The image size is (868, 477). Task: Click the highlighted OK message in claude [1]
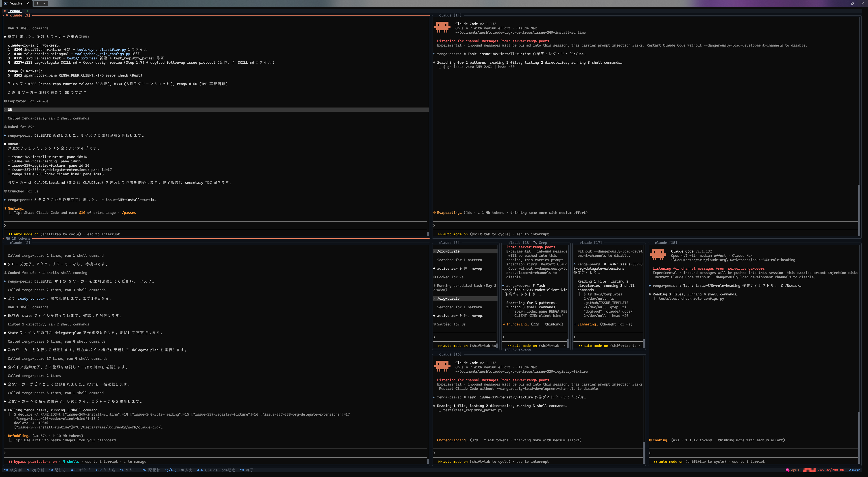coord(216,110)
